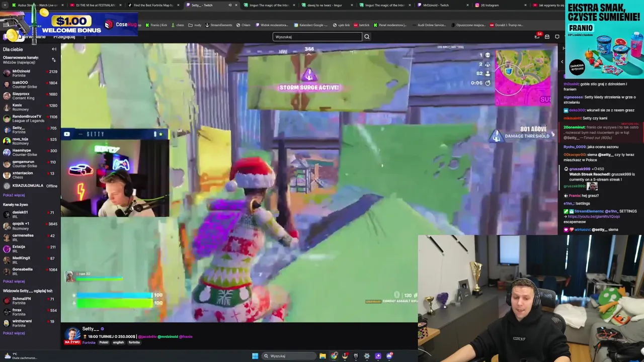The height and width of the screenshot is (362, 644).
Task: Click the Twitch search magnifier button
Action: point(367,37)
